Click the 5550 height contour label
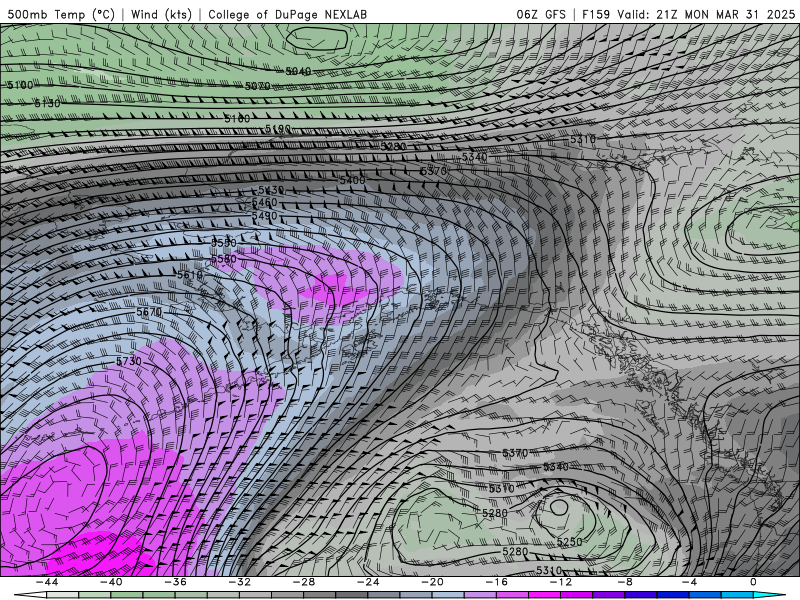800x600 pixels. coord(224,243)
